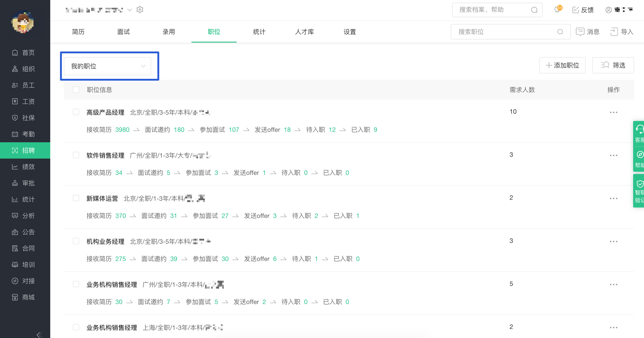Viewport: 644px width, 338px height.
Task: Expand company switcher chevron in header
Action: [129, 10]
